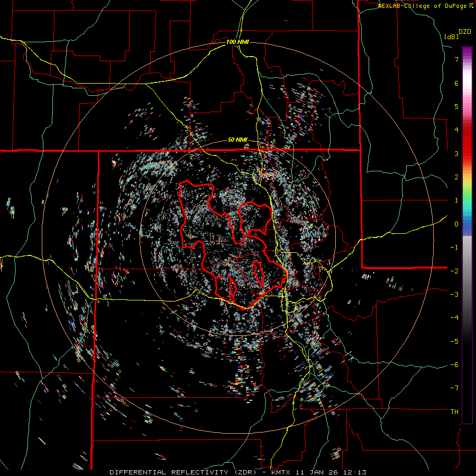Click the 7 value on the color scale
476x476 pixels.
tap(456, 59)
